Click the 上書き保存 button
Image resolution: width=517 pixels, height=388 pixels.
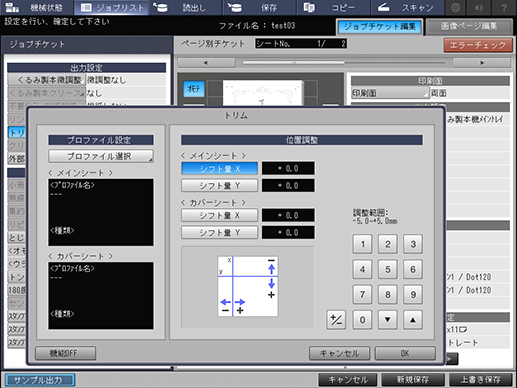point(480,380)
